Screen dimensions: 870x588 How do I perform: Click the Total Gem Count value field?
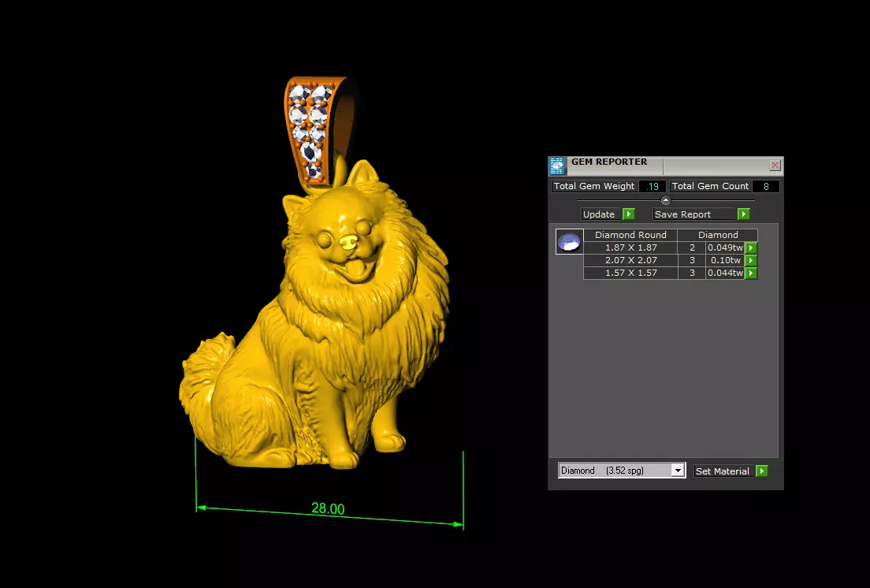point(766,186)
